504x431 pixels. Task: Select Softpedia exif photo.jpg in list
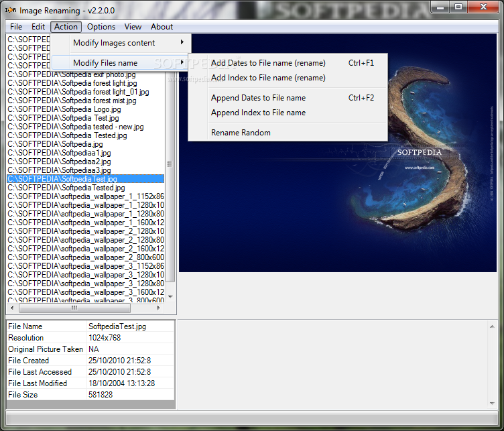86,74
